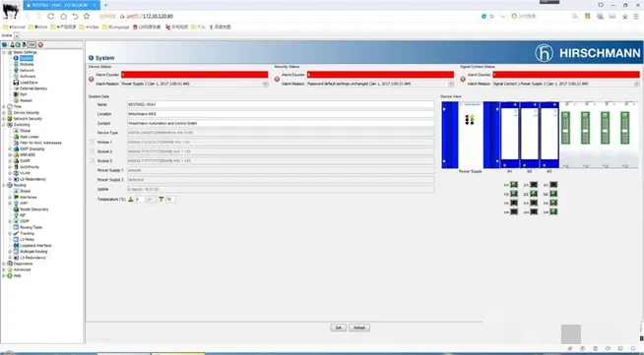
Task: Select the VLAN icon
Action: point(16,173)
